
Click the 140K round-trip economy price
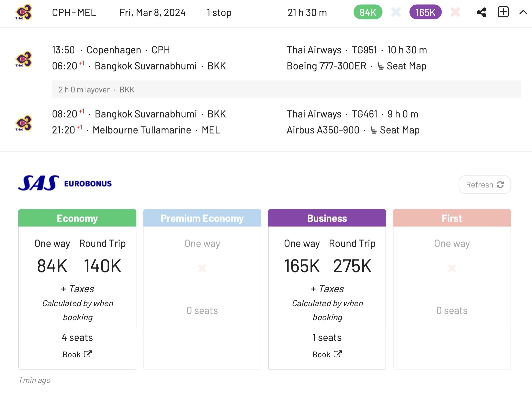point(102,266)
